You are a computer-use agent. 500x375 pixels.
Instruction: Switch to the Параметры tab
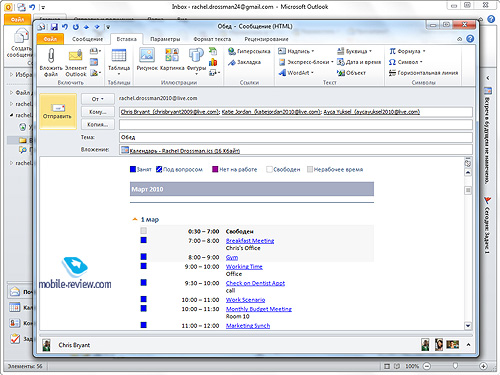point(165,39)
